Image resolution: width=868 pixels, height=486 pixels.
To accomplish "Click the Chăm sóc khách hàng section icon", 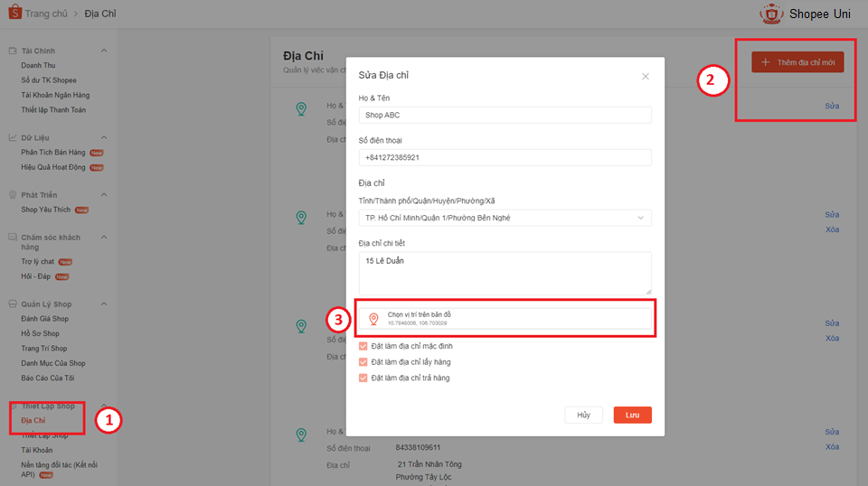I will (13, 238).
